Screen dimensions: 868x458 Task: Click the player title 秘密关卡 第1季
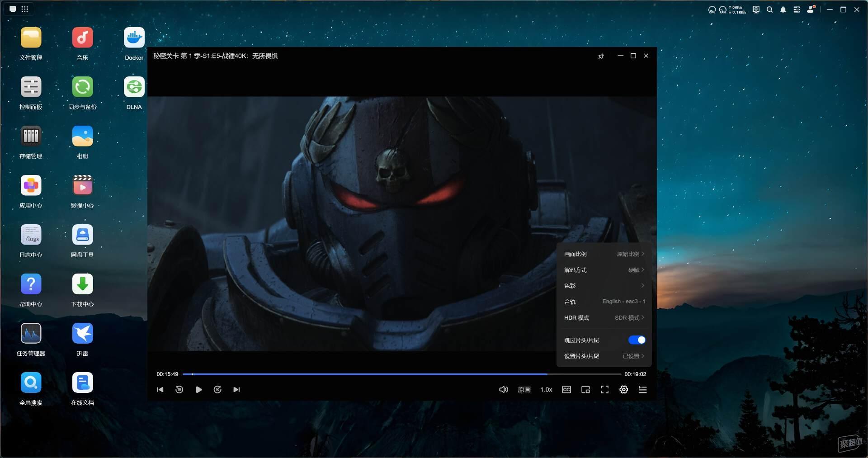pos(215,56)
